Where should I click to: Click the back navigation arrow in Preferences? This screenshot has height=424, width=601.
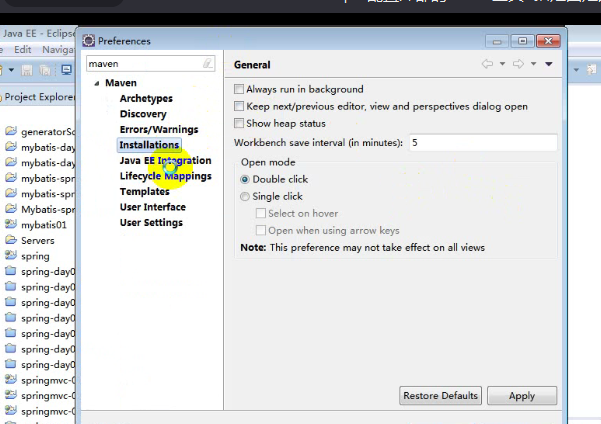click(x=488, y=64)
